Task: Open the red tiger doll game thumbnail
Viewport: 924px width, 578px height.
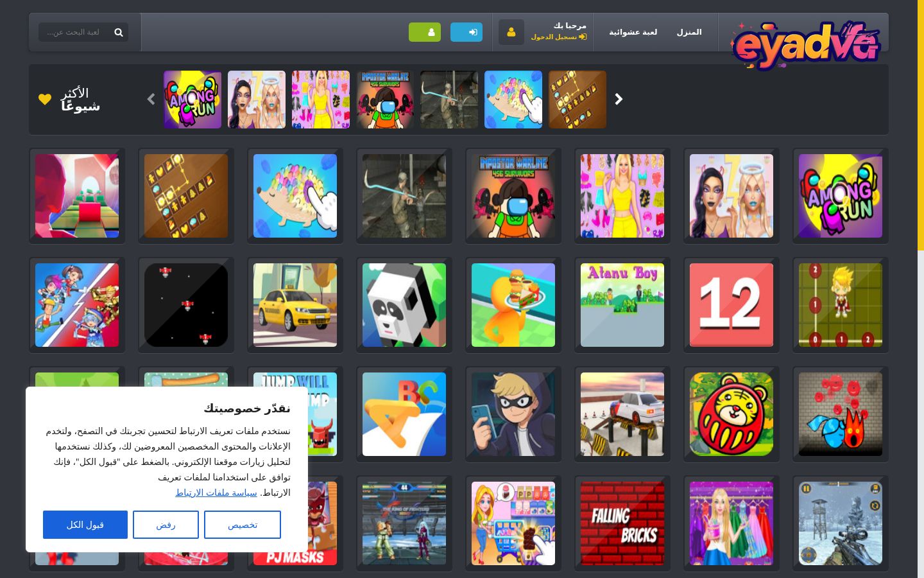Action: pyautogui.click(x=732, y=414)
